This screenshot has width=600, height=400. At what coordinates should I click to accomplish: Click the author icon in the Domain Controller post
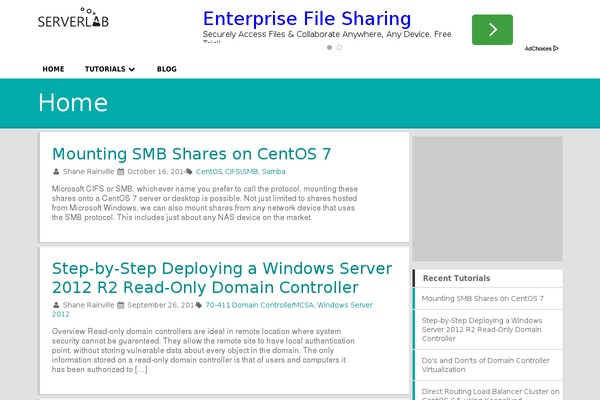point(56,305)
